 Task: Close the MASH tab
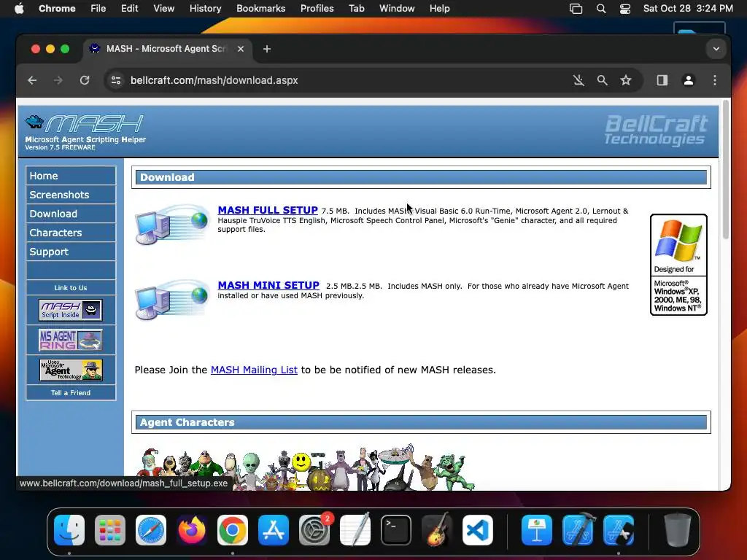[x=241, y=49]
